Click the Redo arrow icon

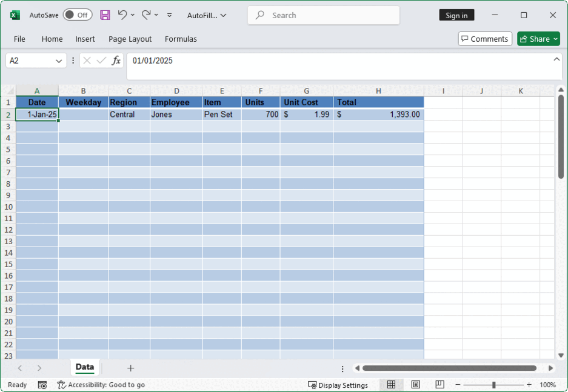pos(146,15)
